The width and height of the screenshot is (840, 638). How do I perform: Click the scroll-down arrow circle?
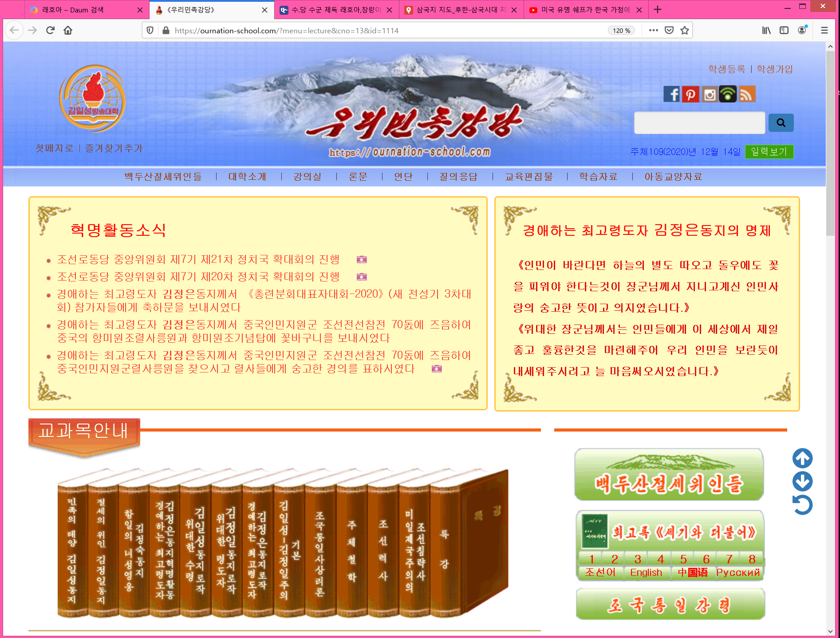[x=802, y=481]
